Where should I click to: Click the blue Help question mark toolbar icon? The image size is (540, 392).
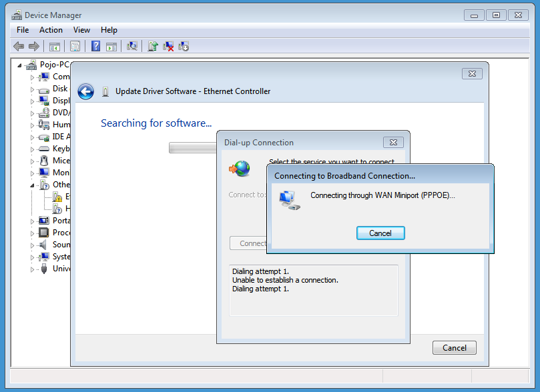pyautogui.click(x=95, y=46)
